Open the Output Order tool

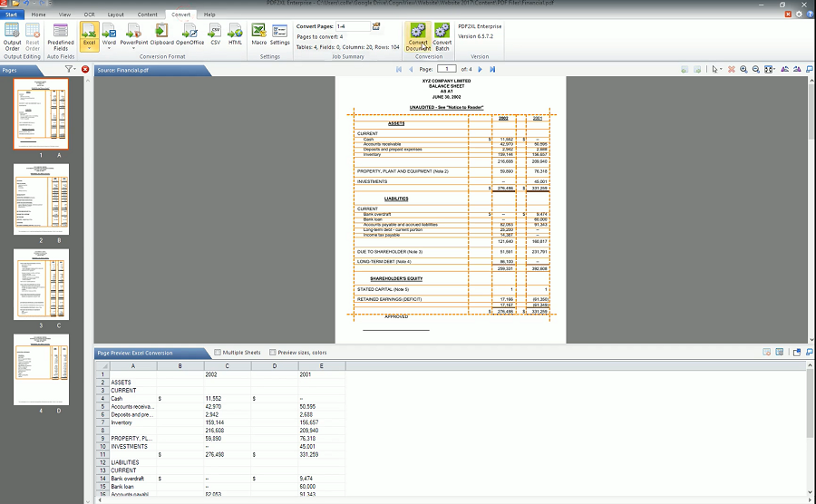pos(12,36)
